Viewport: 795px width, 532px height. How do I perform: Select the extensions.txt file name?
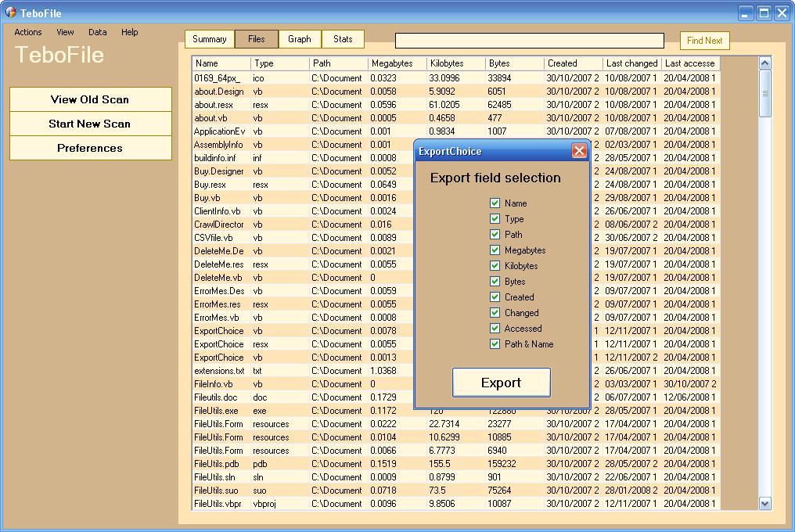[220, 371]
